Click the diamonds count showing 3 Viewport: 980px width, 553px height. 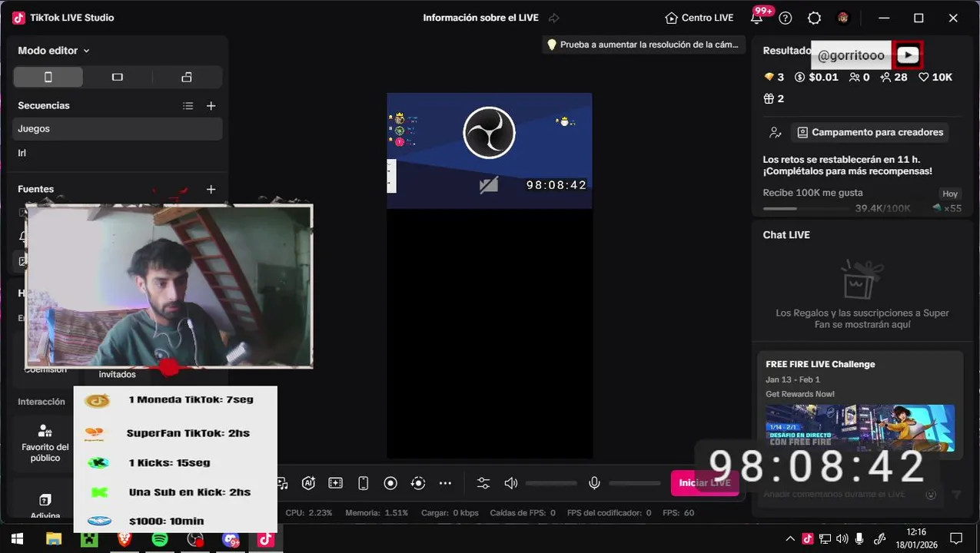pyautogui.click(x=773, y=77)
